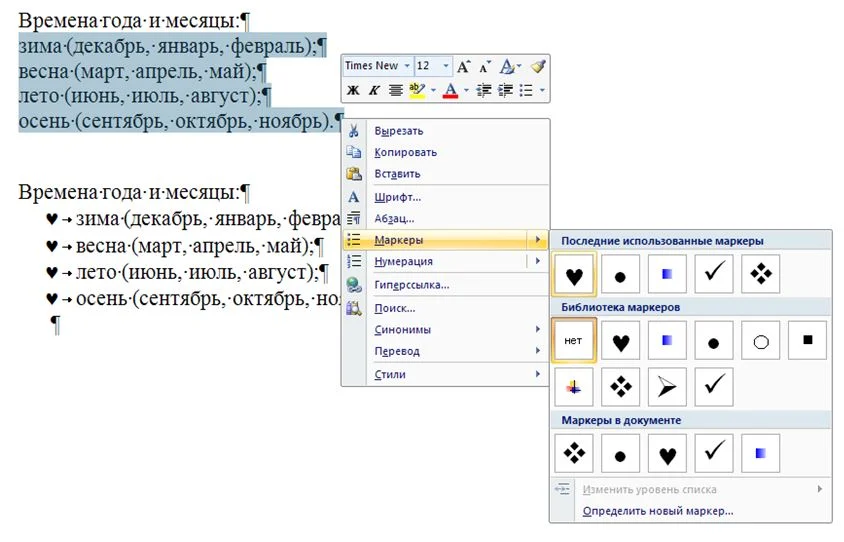Click the Grow Font icon

click(463, 66)
